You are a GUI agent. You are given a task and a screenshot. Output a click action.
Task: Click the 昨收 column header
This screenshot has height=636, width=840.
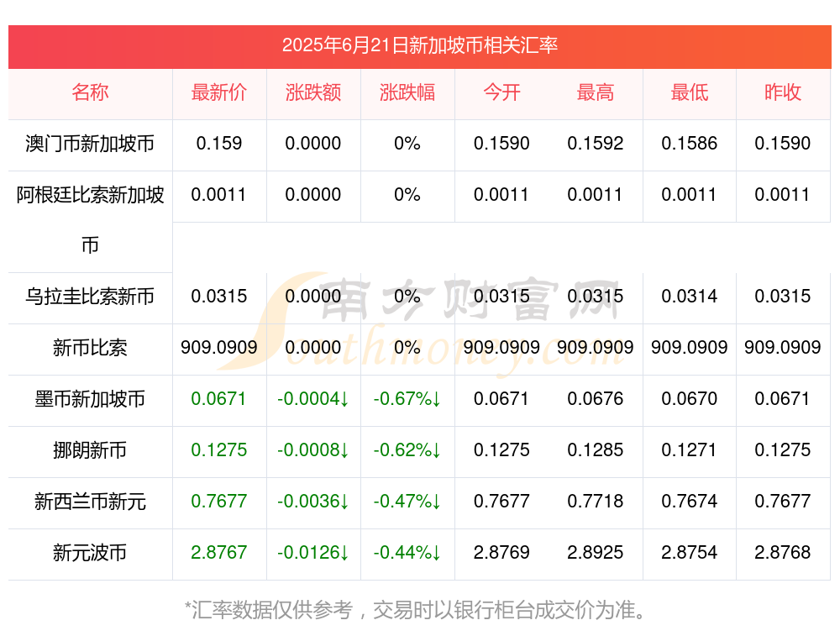click(783, 92)
